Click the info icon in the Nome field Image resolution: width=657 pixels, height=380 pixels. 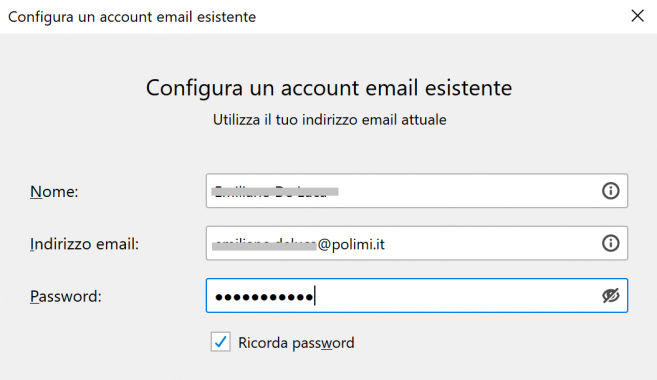click(x=610, y=191)
